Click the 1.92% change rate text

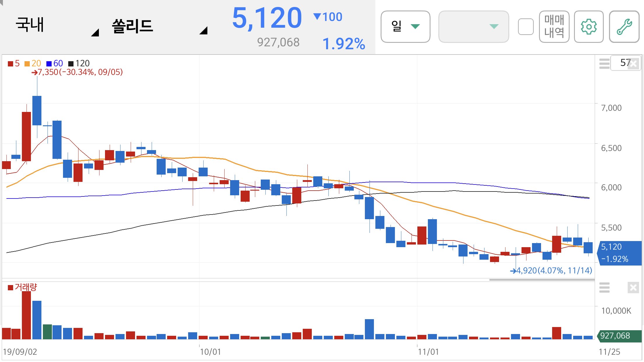(344, 44)
